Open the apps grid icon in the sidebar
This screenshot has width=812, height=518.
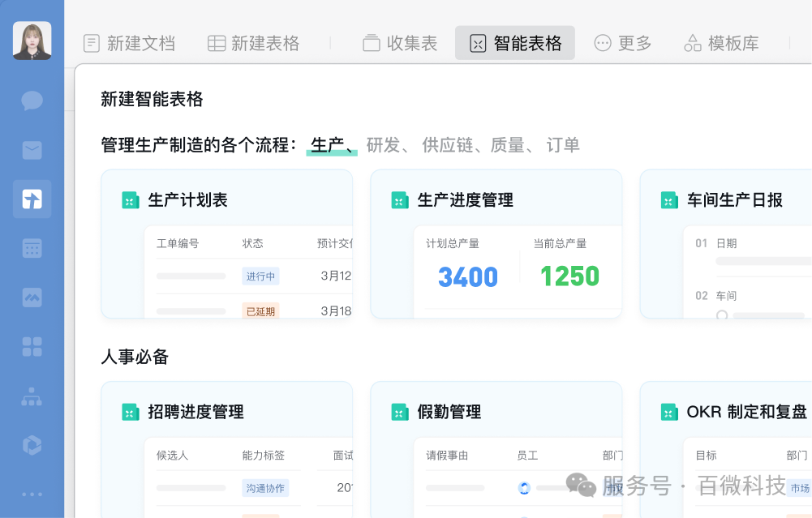point(32,347)
